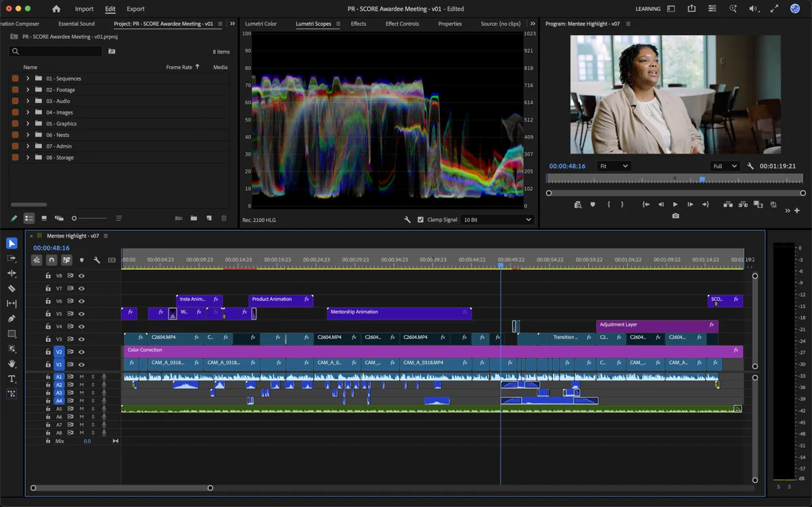The height and width of the screenshot is (507, 812).
Task: Toggle Snap in Timeline magnet button
Action: 51,260
